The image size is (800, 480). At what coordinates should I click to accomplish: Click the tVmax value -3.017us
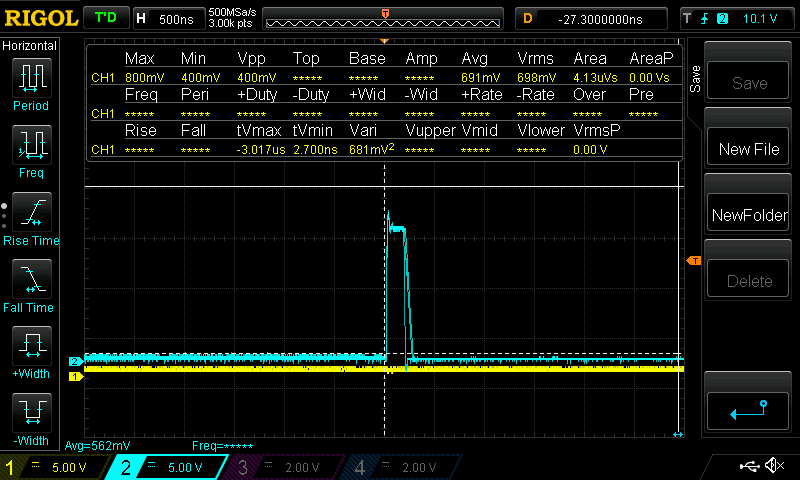pos(261,149)
